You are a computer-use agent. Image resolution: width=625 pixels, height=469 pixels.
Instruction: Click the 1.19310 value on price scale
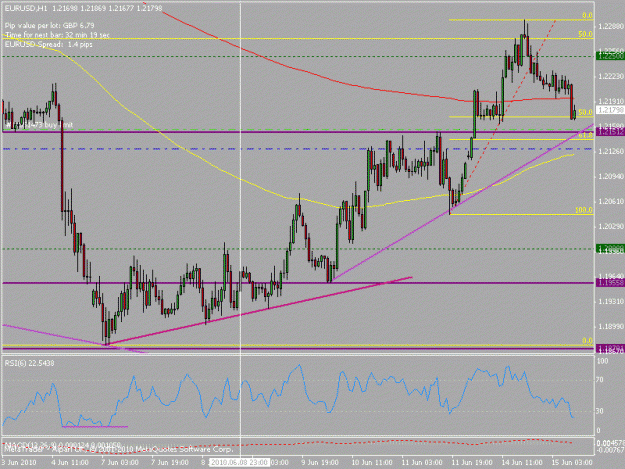pos(611,302)
